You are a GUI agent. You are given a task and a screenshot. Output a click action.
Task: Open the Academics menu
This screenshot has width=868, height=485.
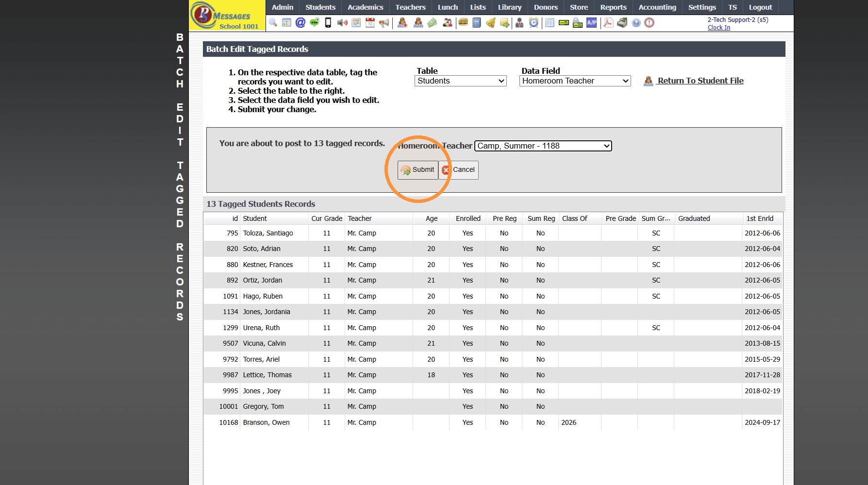(366, 7)
